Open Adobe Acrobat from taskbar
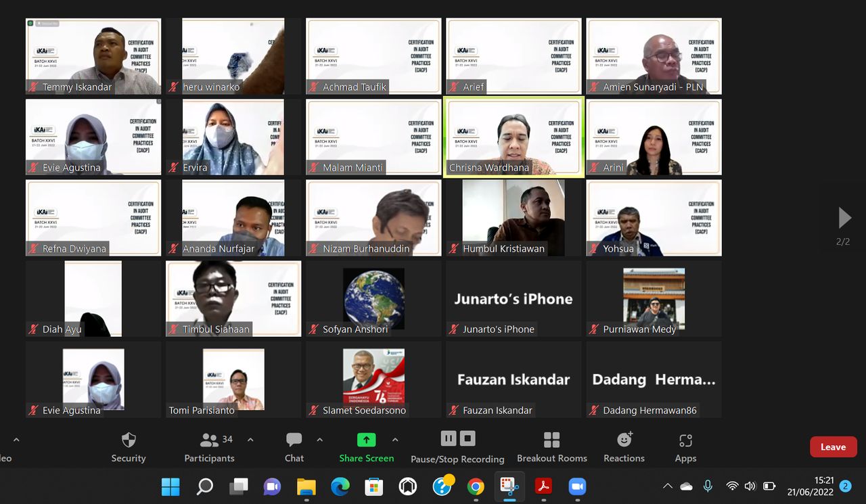The width and height of the screenshot is (866, 504). point(543,486)
